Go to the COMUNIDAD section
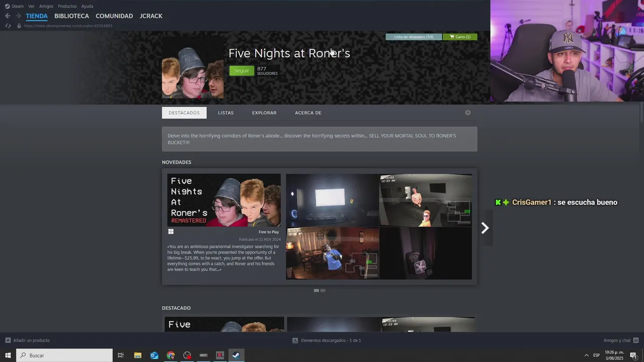The image size is (644, 362). [114, 16]
